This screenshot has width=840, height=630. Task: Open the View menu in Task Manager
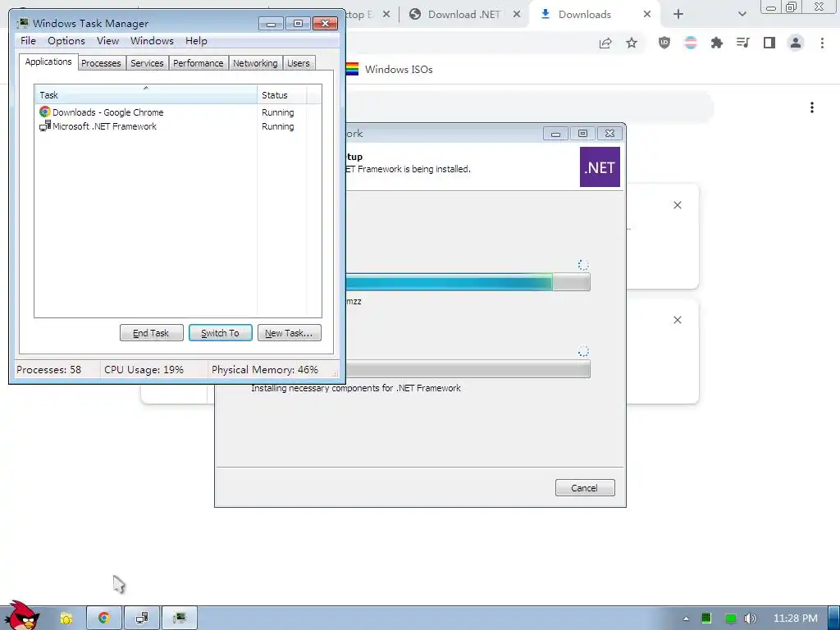(x=107, y=41)
